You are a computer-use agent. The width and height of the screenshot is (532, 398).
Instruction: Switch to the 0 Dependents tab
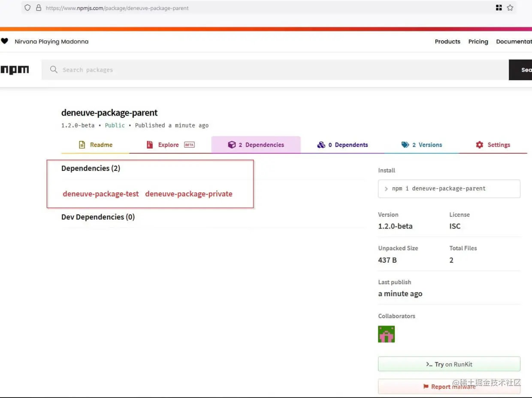pos(342,145)
